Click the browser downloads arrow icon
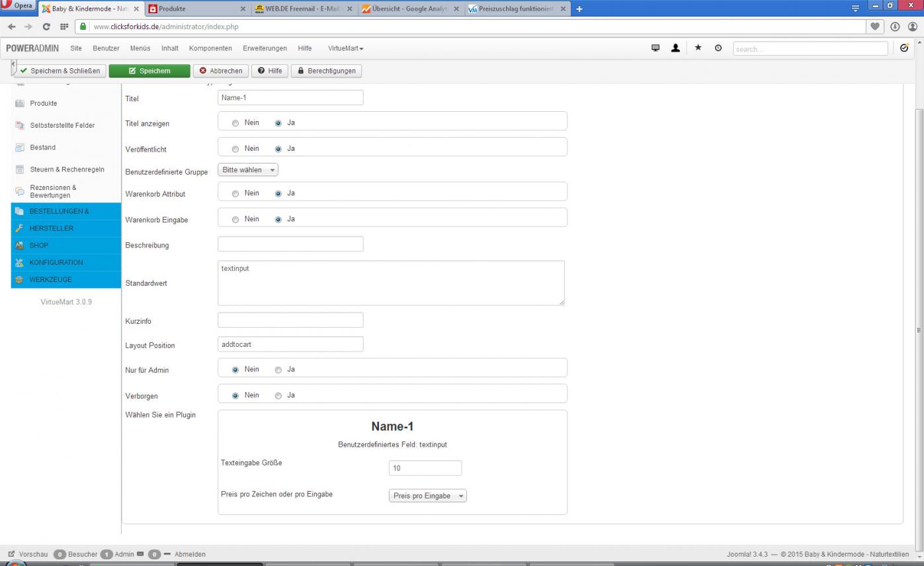Viewport: 924px width, 566px height. [x=896, y=27]
